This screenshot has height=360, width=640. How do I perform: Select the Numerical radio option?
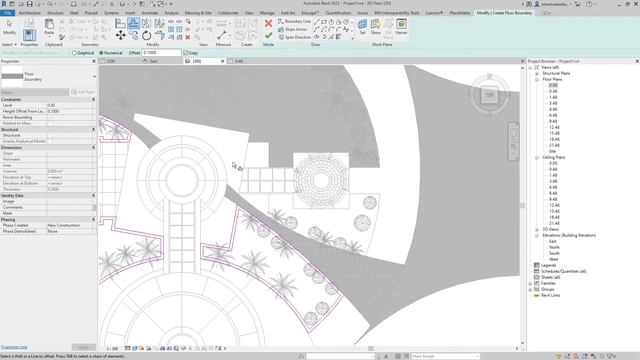coord(101,53)
